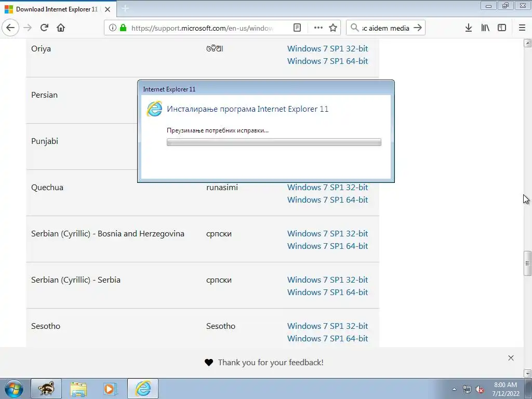The image size is (532, 399).
Task: Go back to the previous page
Action: click(x=10, y=28)
